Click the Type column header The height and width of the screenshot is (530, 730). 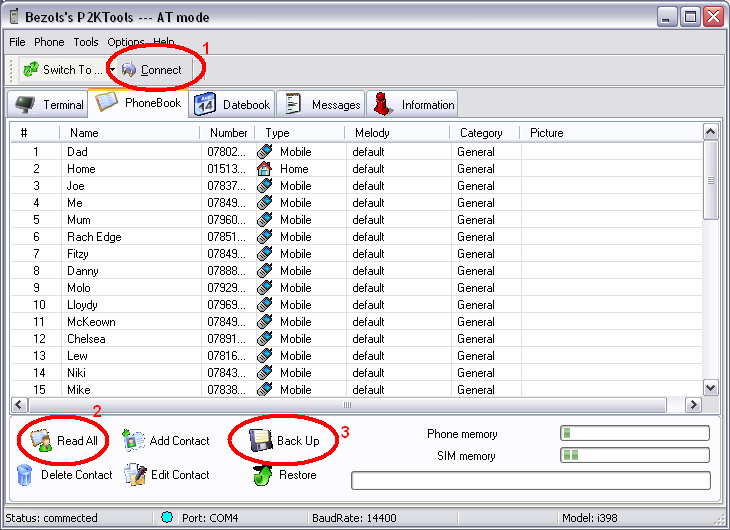[x=300, y=133]
